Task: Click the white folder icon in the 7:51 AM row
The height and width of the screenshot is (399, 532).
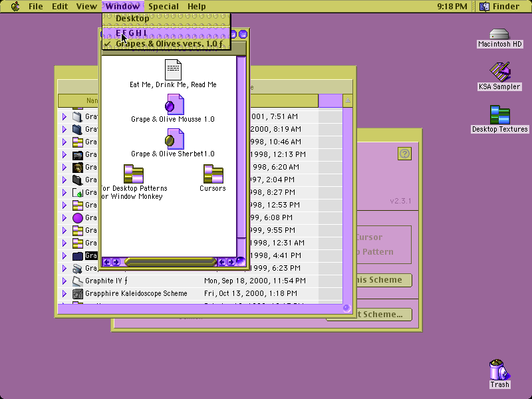Action: pyautogui.click(x=78, y=117)
